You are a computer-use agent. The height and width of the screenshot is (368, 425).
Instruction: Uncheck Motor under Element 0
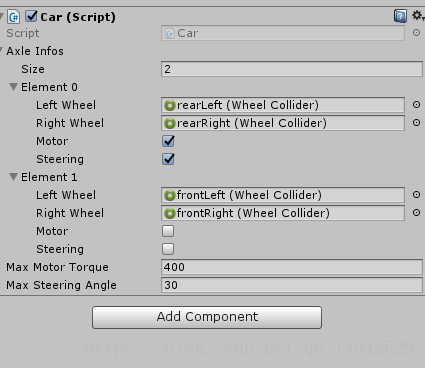pos(168,141)
